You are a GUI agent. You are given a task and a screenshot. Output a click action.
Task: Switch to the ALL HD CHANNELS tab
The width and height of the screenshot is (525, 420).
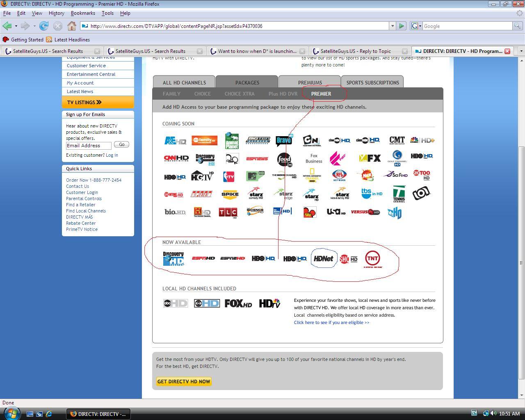(184, 82)
